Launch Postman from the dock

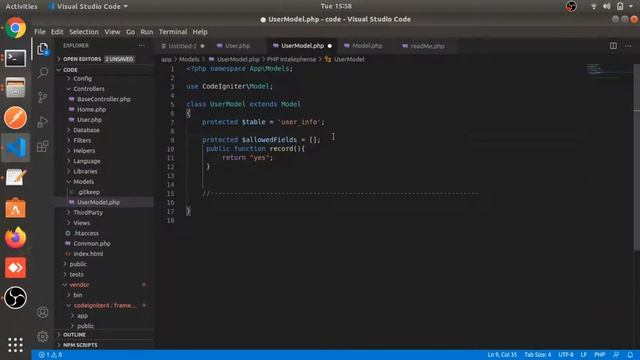tap(16, 118)
